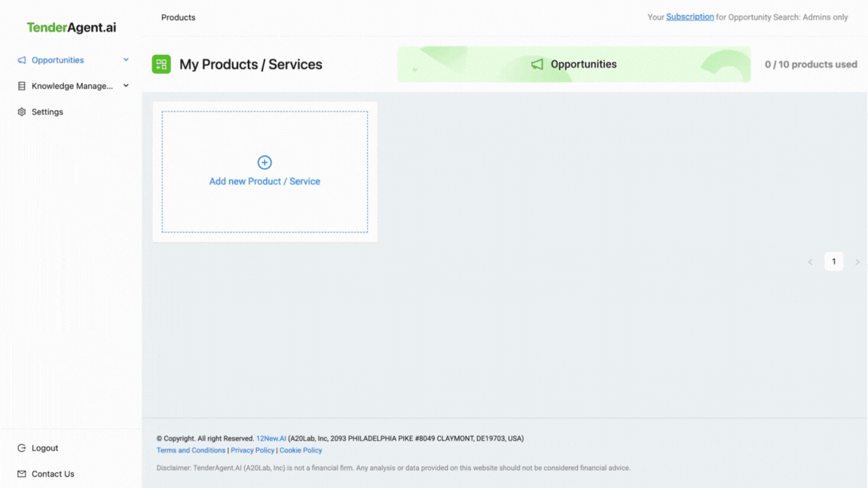This screenshot has width=868, height=488.
Task: Open the Subscription link
Action: tap(689, 17)
